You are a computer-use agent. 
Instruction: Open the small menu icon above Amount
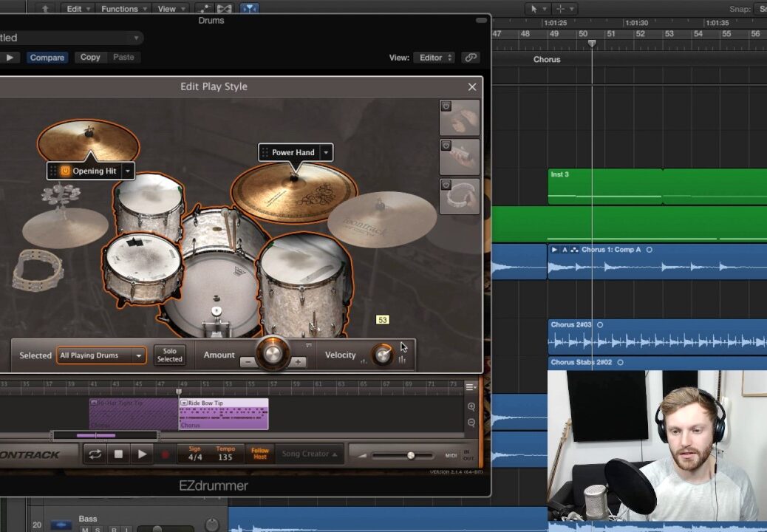tap(309, 345)
